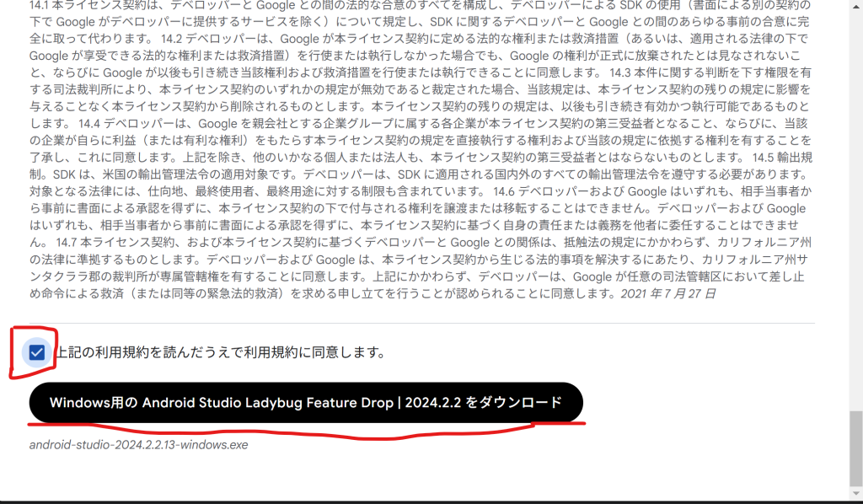The height and width of the screenshot is (504, 863).
Task: Click the divider line above the checkbox
Action: tap(421, 323)
